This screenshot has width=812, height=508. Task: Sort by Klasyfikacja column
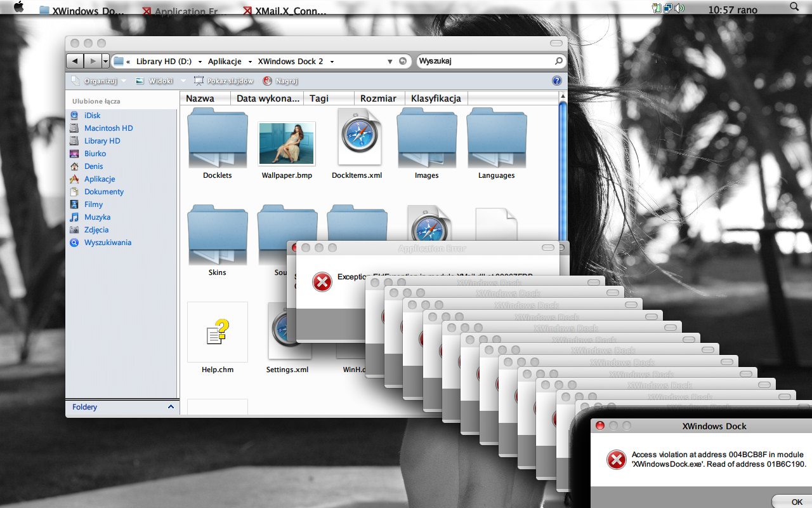(x=435, y=98)
